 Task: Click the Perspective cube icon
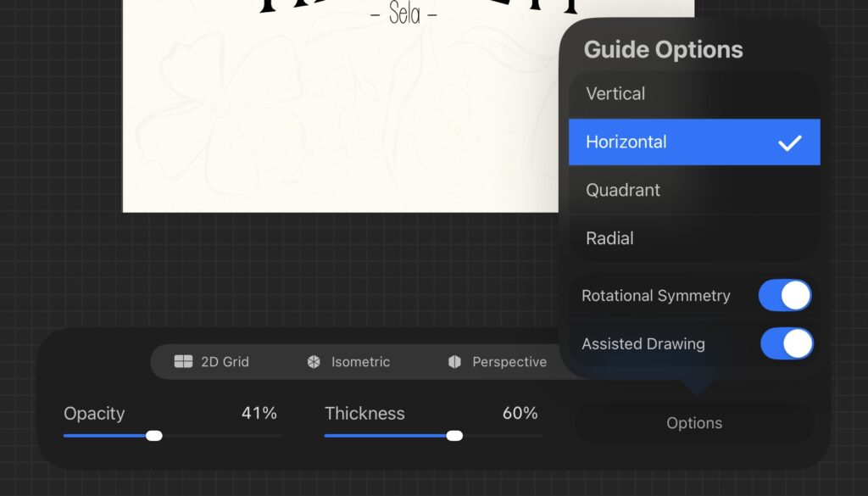[454, 362]
